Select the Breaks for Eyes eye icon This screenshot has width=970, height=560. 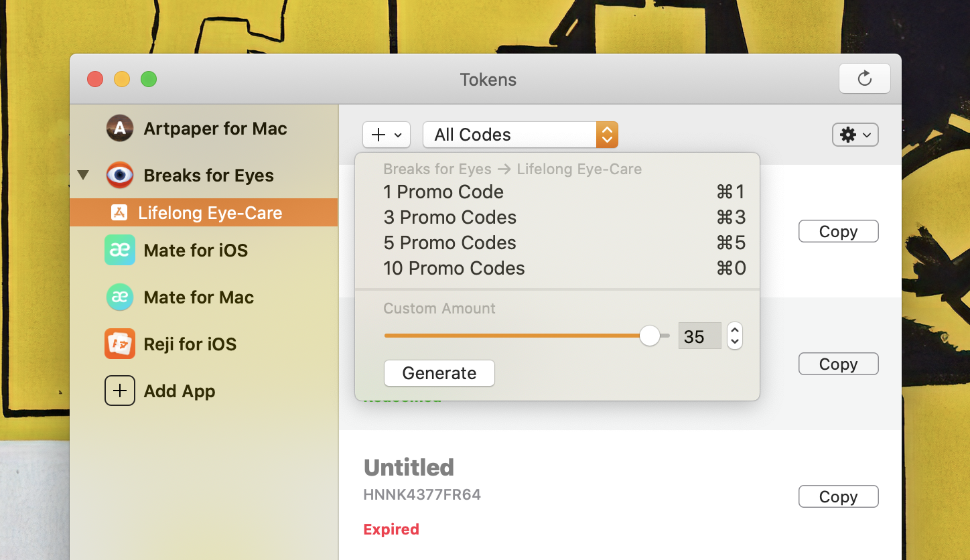tap(120, 176)
